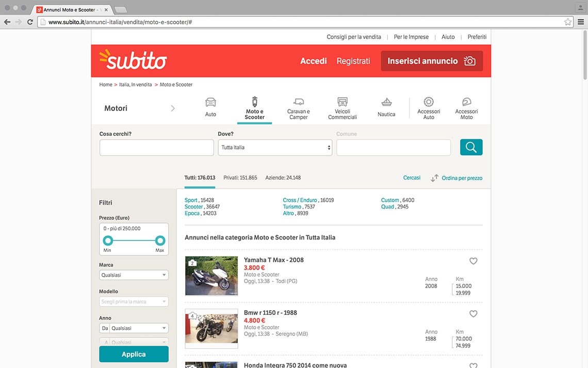This screenshot has height=368, width=588.
Task: Bookmark the page using the star icon
Action: (568, 22)
